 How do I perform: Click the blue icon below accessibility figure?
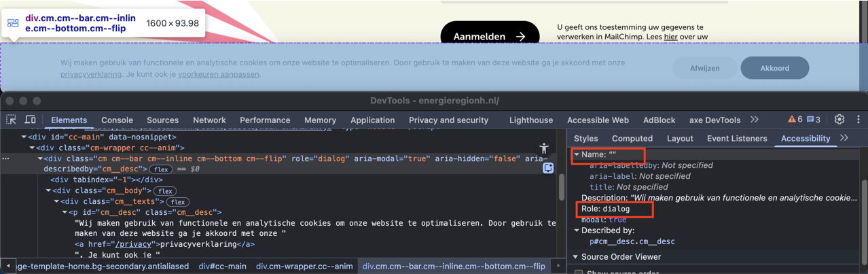pyautogui.click(x=548, y=168)
